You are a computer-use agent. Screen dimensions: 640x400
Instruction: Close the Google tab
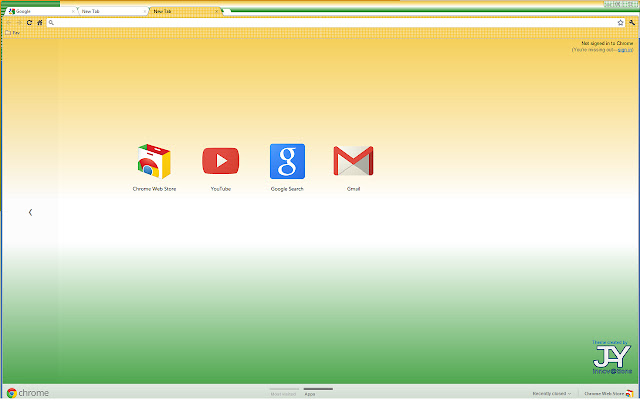pos(73,11)
